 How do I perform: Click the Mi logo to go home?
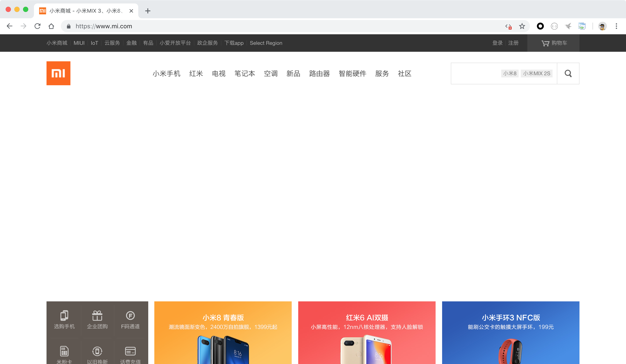[58, 73]
